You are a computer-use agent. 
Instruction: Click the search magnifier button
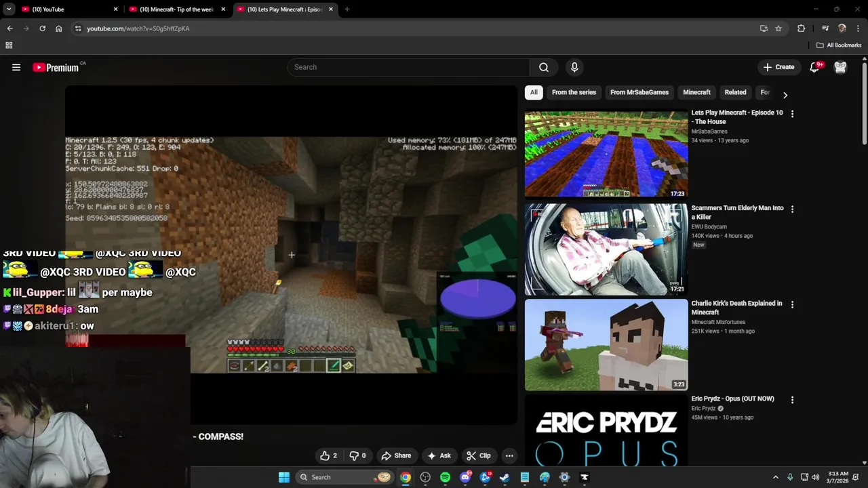544,67
